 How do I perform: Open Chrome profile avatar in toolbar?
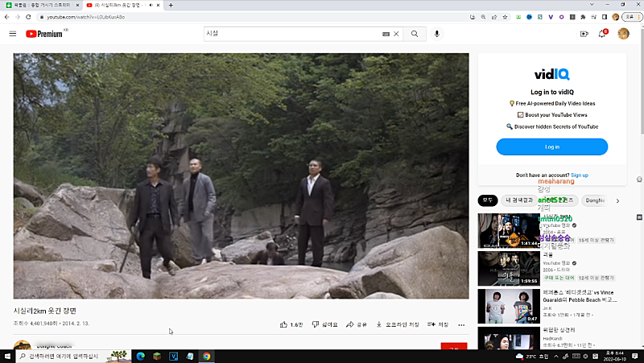tap(615, 17)
